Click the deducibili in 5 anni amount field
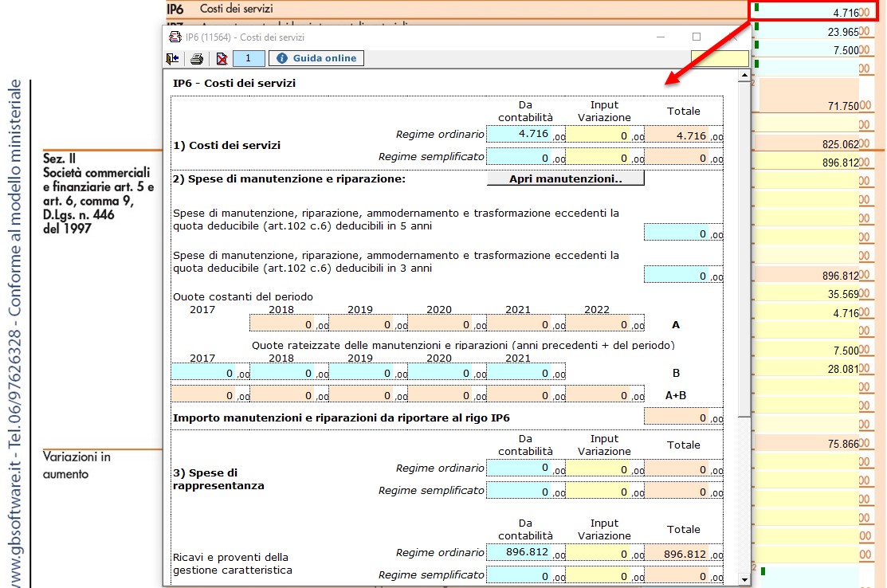The image size is (887, 588). pyautogui.click(x=683, y=233)
